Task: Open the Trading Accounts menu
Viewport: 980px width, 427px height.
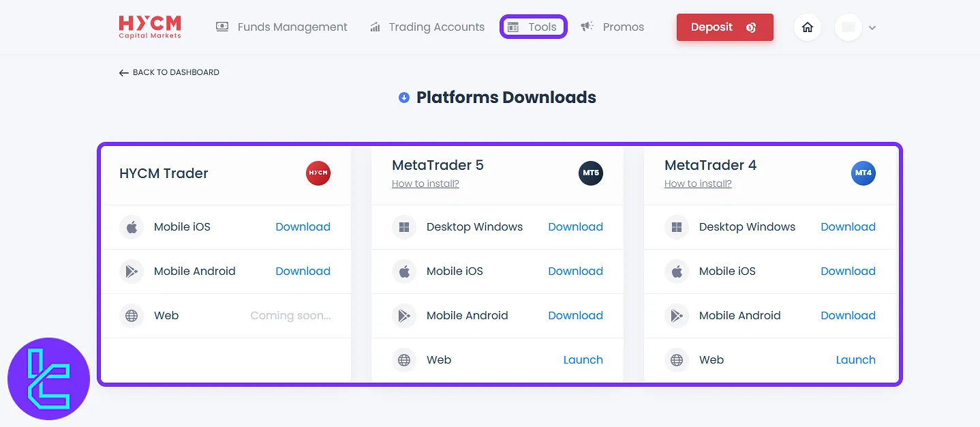Action: [427, 27]
